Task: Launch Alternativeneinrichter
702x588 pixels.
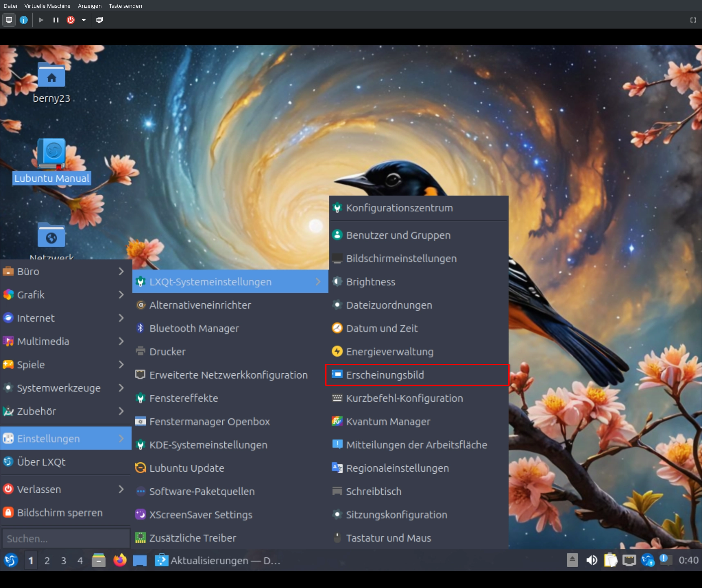Action: pyautogui.click(x=230, y=305)
